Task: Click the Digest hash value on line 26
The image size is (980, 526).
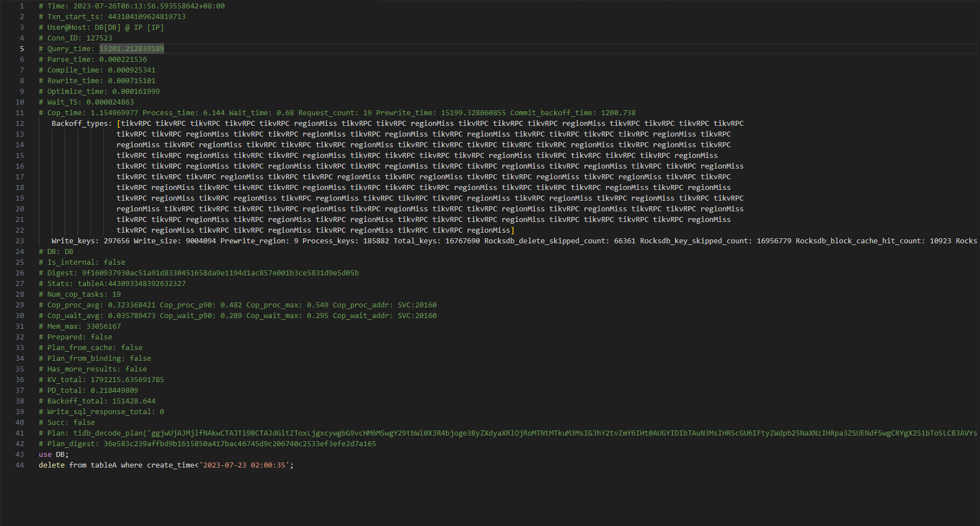Action: pos(220,273)
